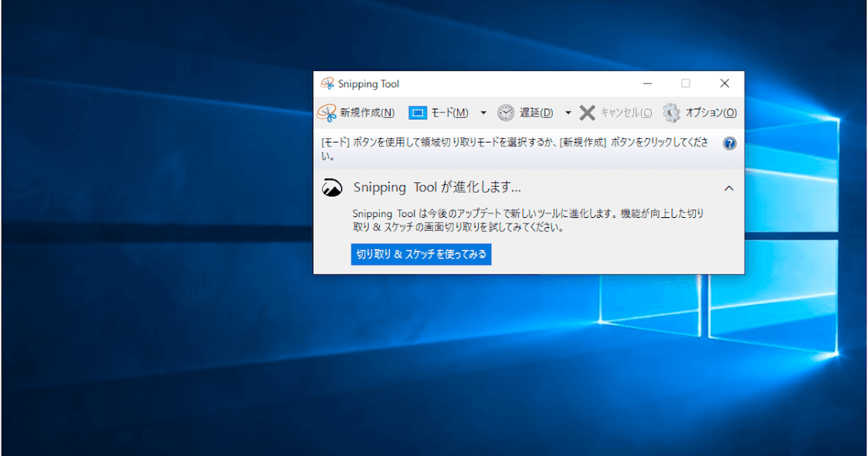Click the blue help question mark icon

click(x=729, y=143)
